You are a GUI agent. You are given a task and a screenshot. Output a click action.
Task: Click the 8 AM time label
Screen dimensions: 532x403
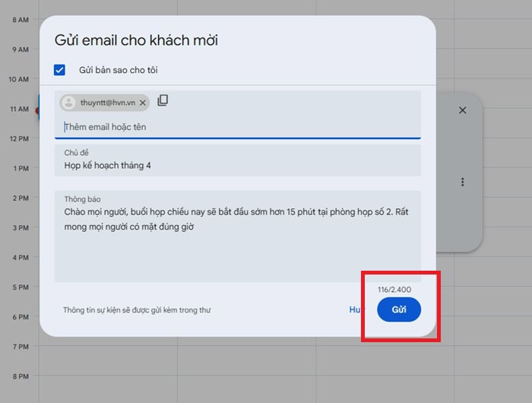pos(21,20)
